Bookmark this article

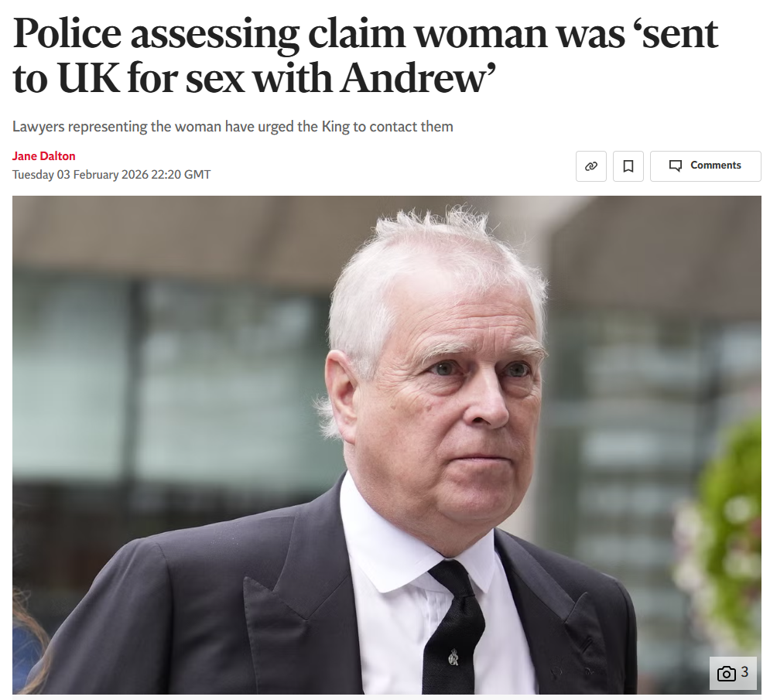coord(628,166)
